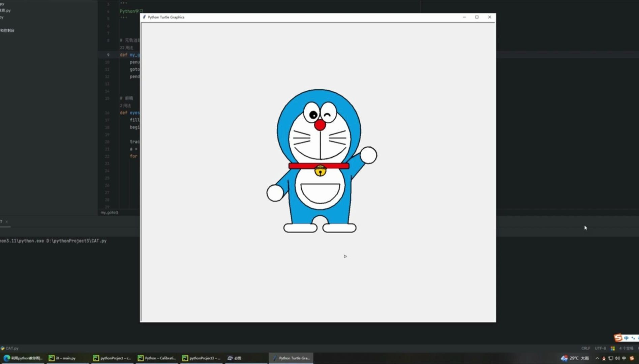Click Sogou floating toolbar S logo

[x=618, y=337]
